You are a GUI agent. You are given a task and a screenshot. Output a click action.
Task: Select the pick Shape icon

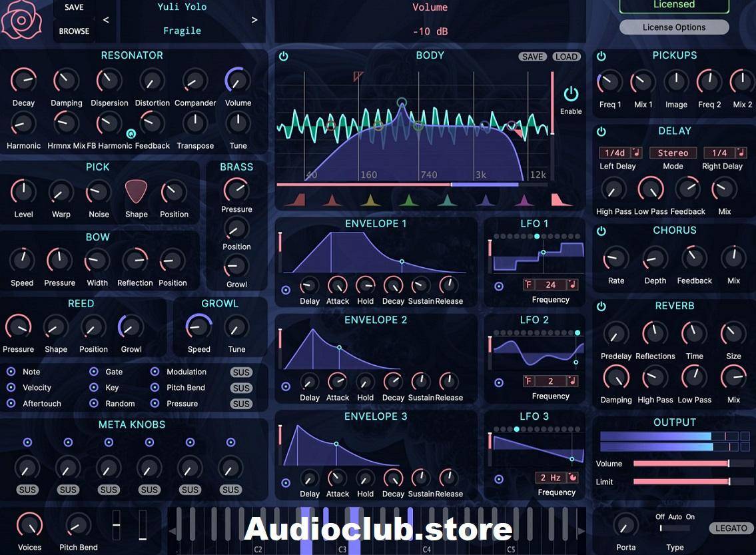click(136, 191)
